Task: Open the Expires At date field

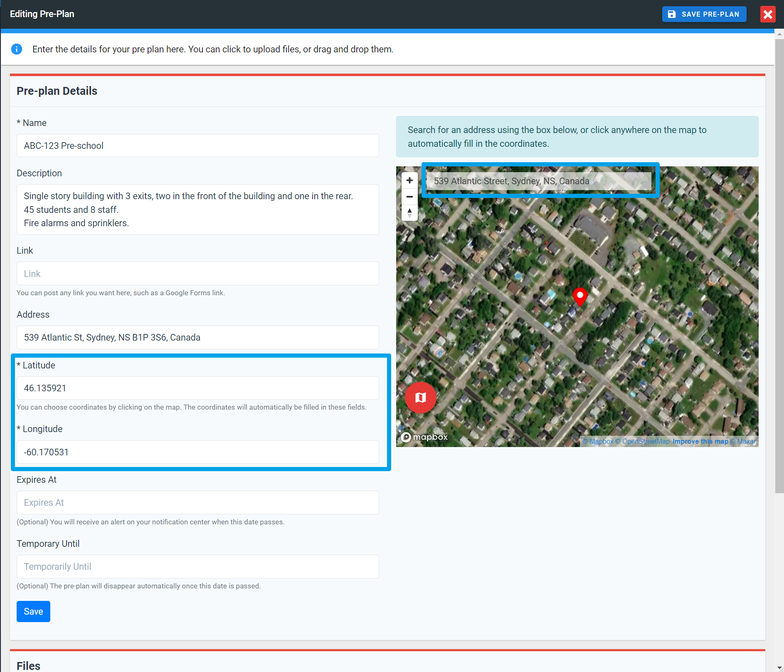Action: point(197,502)
